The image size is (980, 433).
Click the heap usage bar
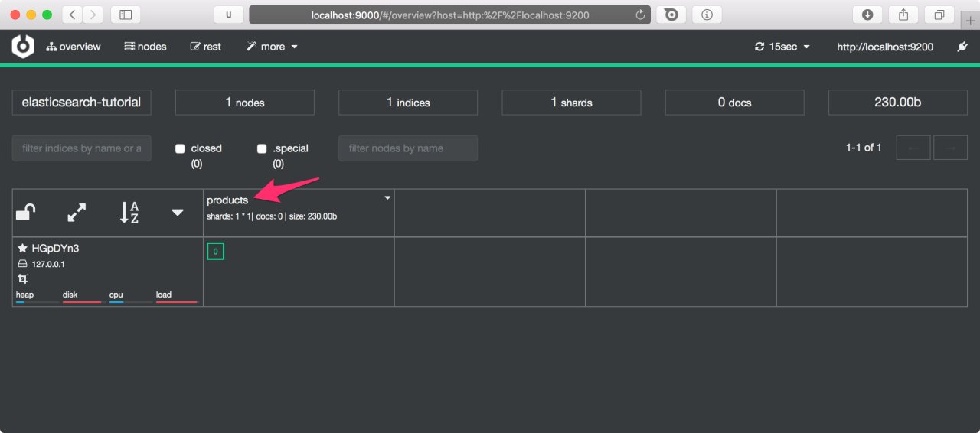37,302
